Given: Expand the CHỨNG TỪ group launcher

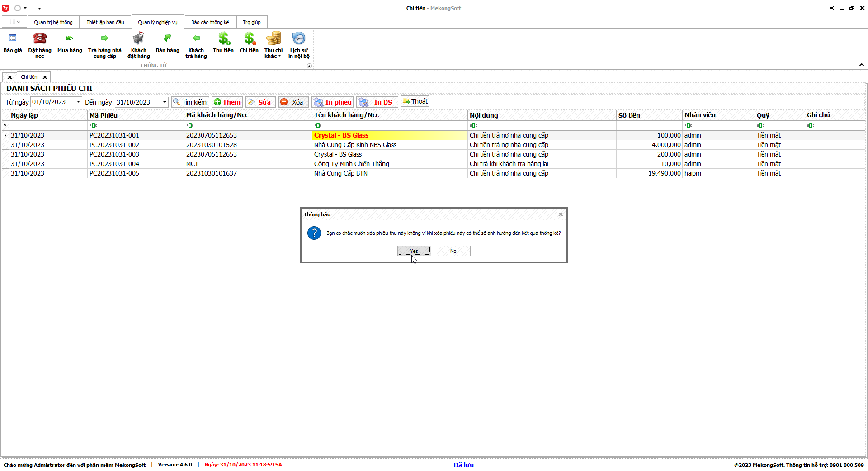Looking at the screenshot, I should [x=309, y=66].
